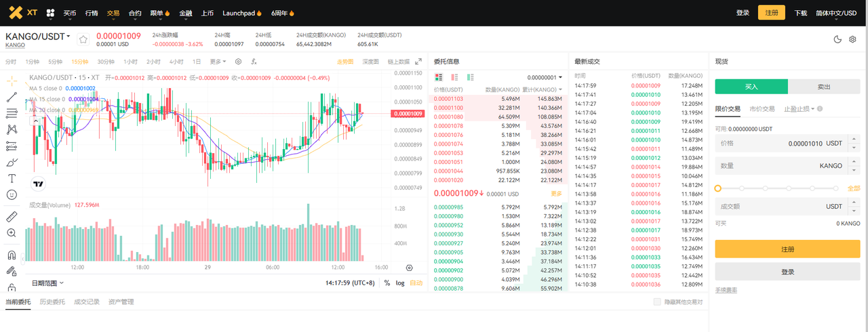
Task: Click the All label at slider end
Action: [854, 188]
